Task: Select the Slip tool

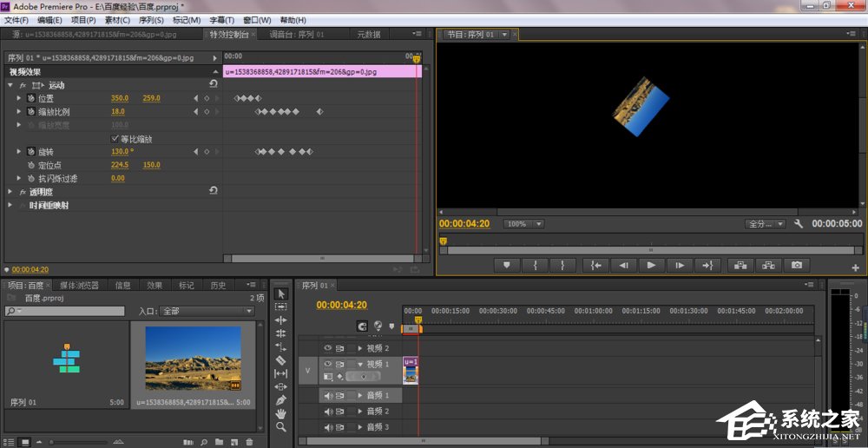Action: coord(281,373)
